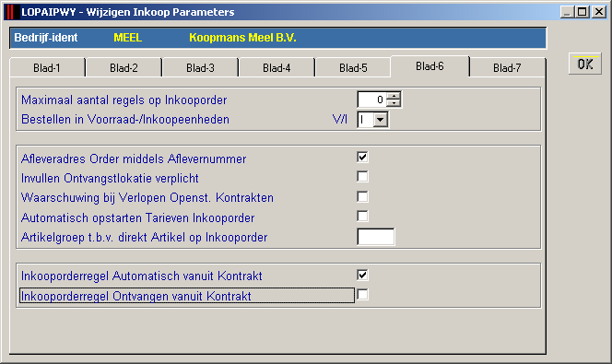Click the 'Koopmans Meel B.V.' company name

pos(242,38)
